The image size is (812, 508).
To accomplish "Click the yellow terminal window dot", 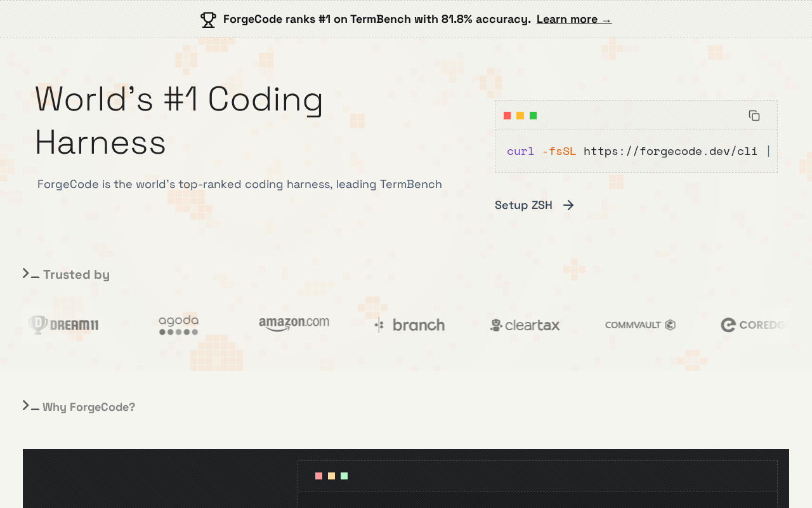I will coord(520,116).
